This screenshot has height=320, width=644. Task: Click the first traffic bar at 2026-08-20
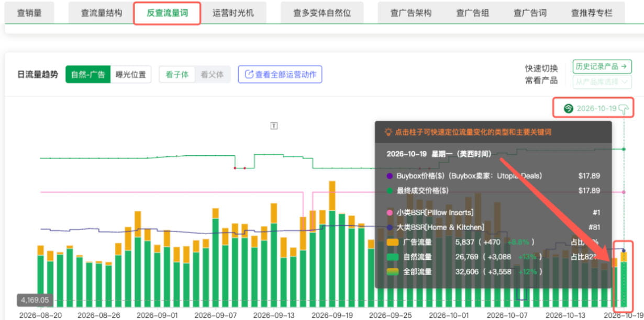point(40,276)
